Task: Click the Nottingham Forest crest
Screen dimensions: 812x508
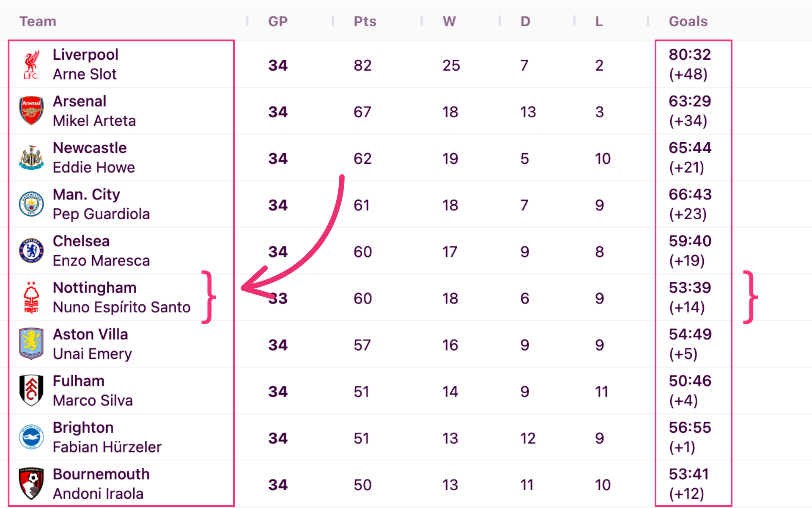Action: pos(31,297)
